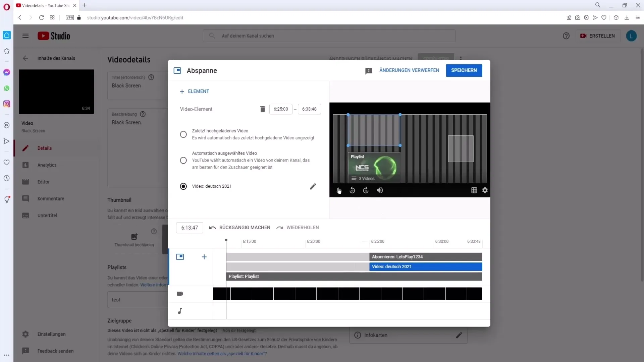Screen dimensions: 644x362
Task: Delete the Video-Element with trash icon
Action: (x=263, y=109)
